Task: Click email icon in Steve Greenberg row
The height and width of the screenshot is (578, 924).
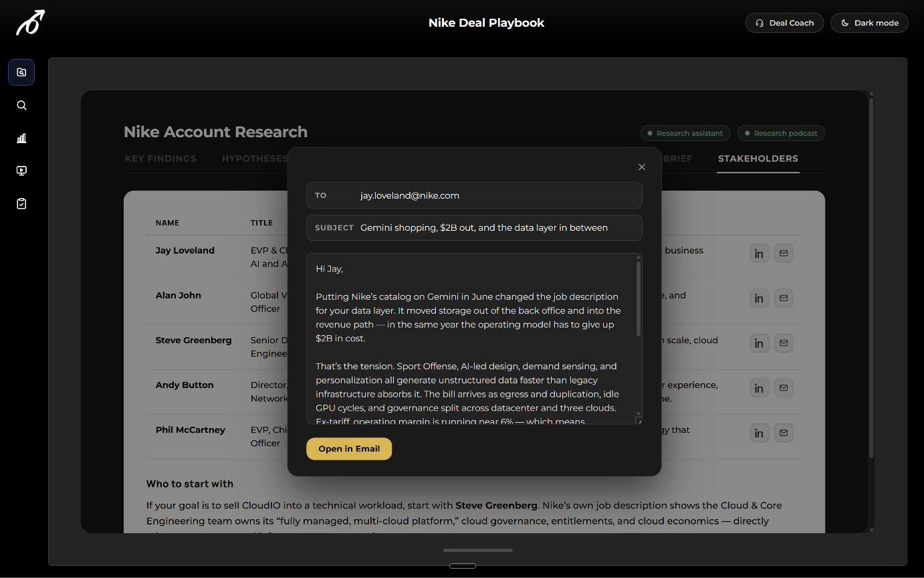Action: 784,343
